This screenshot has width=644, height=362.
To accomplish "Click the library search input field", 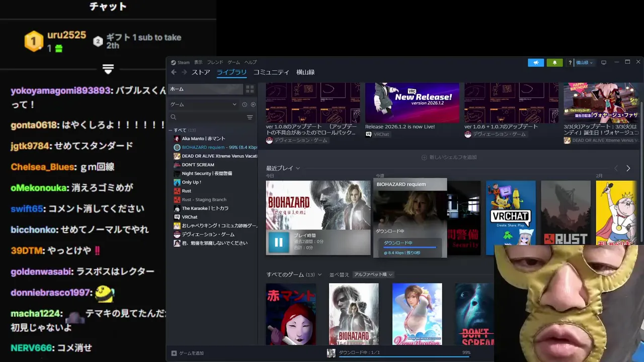I will click(x=211, y=117).
